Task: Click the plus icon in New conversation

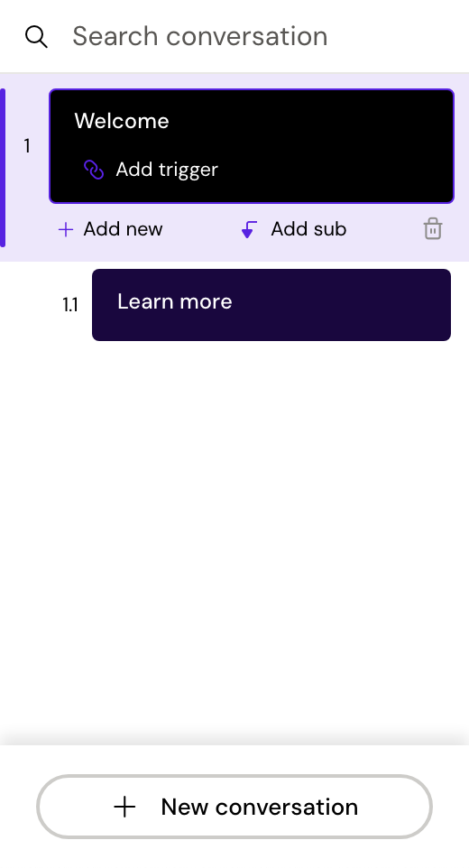Action: coord(124,808)
